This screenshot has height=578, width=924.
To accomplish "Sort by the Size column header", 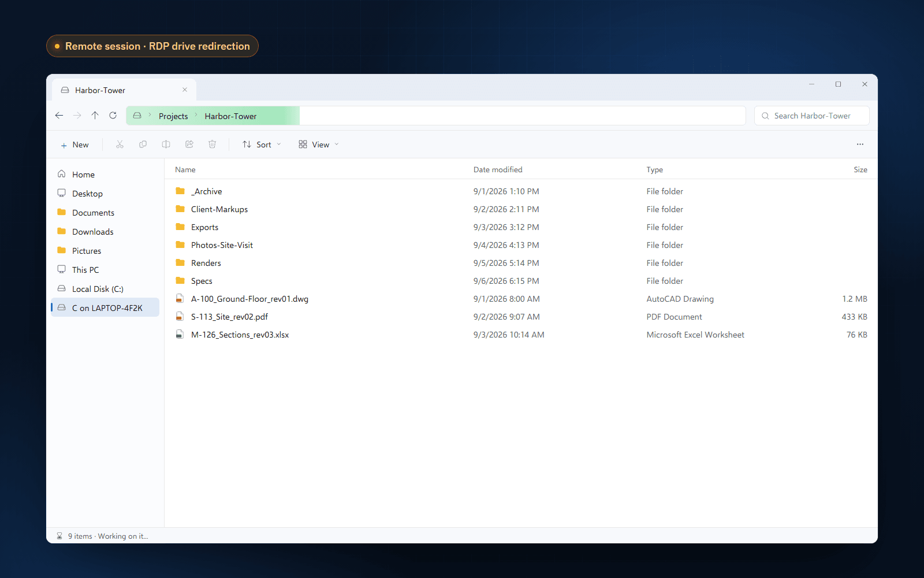I will (x=860, y=169).
